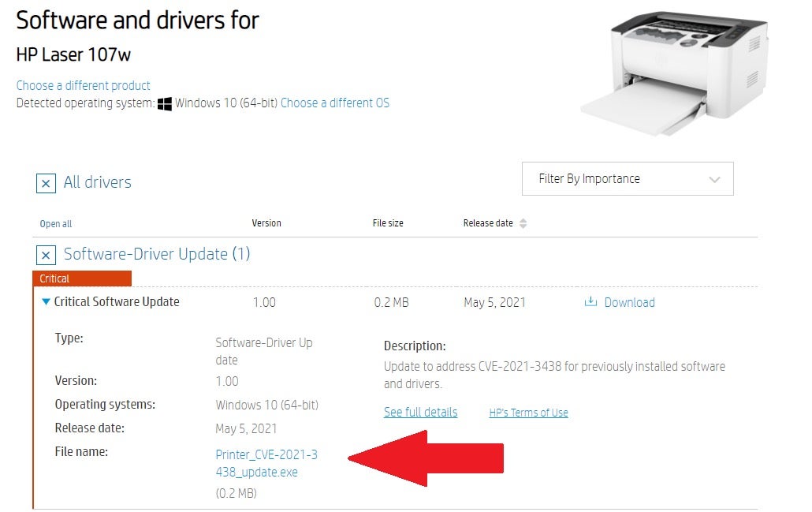Click the Download link text
Image resolution: width=812 pixels, height=512 pixels.
click(629, 302)
